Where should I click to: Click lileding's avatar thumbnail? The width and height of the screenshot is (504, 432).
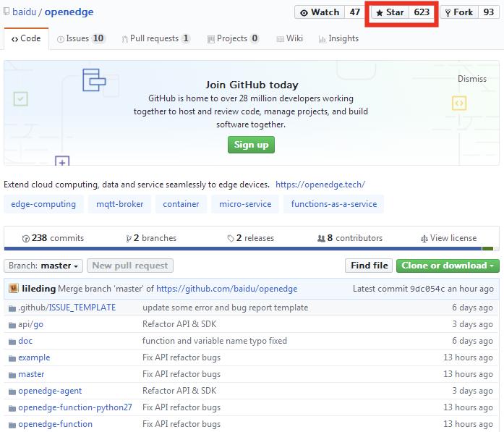[x=13, y=288]
